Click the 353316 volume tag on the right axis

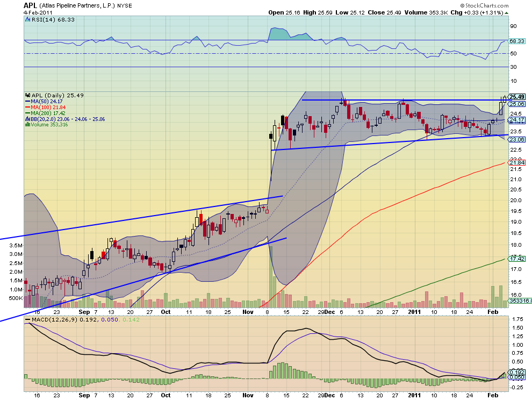click(x=521, y=301)
